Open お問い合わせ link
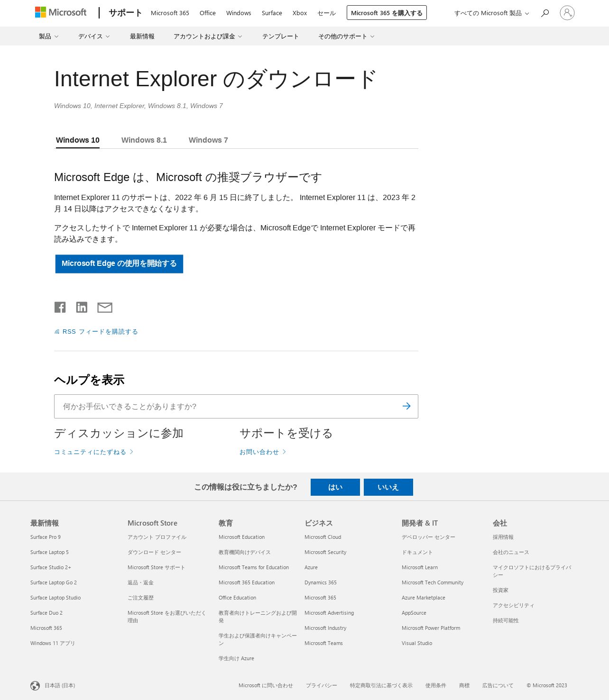The image size is (609, 700). [262, 452]
